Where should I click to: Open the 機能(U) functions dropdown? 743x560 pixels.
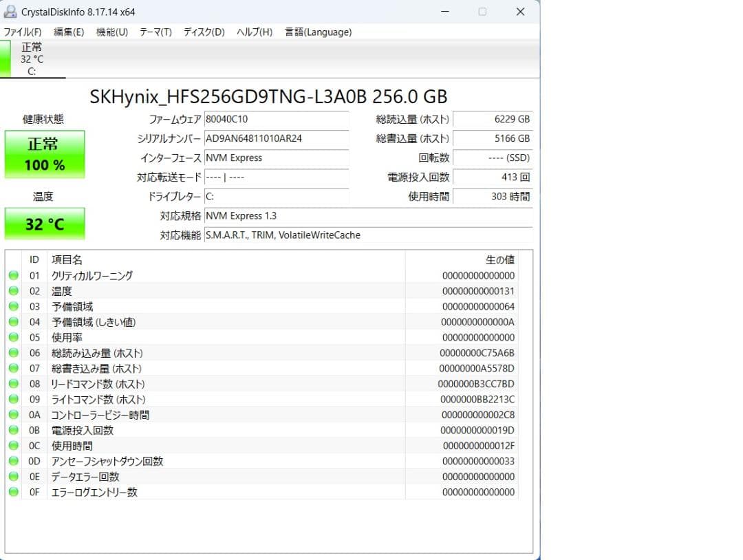pyautogui.click(x=111, y=32)
